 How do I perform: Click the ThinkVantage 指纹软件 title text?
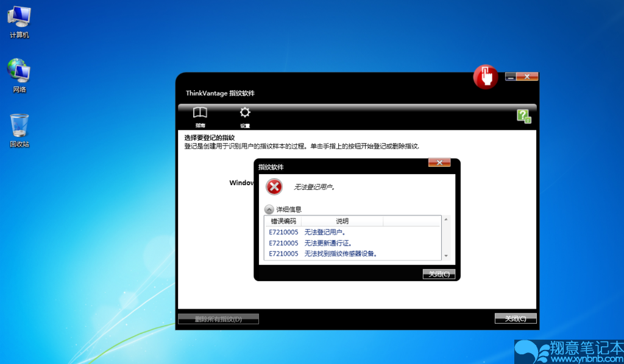tap(220, 93)
